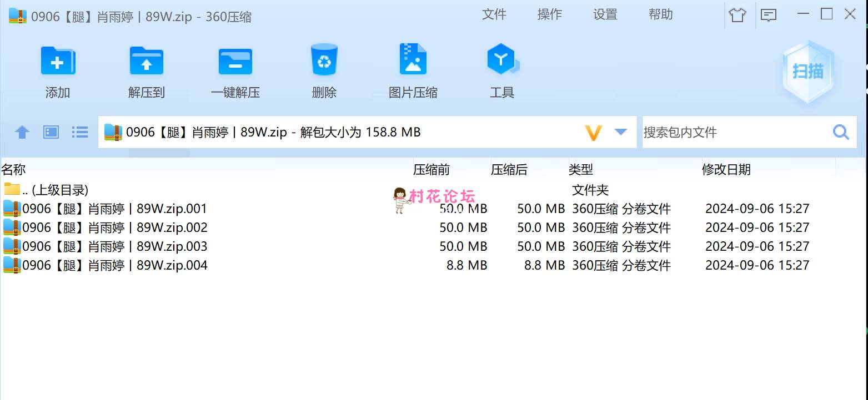The width and height of the screenshot is (868, 400).
Task: Click the 360压缩 app icon in the title bar
Action: [18, 16]
